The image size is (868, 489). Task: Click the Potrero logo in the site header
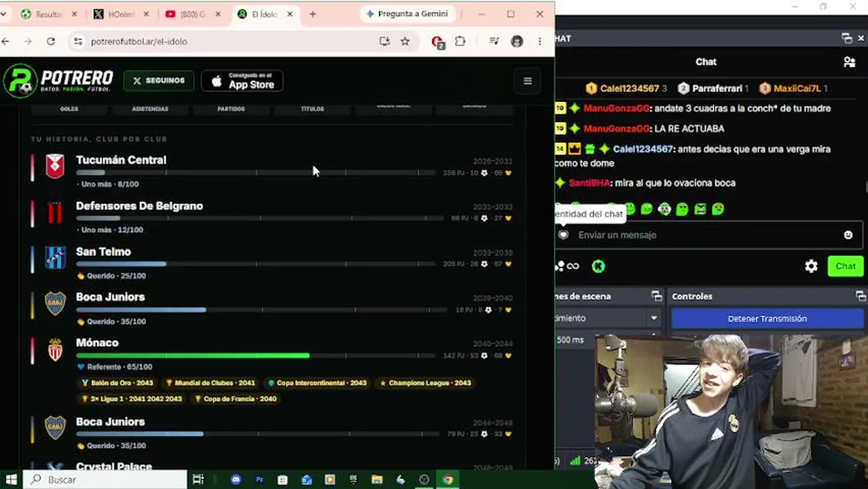[58, 80]
